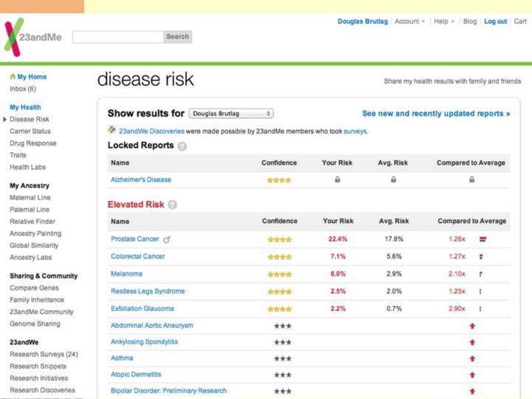Click the red up arrow for Asthma
Image resolution: width=532 pixels, height=399 pixels.
pyautogui.click(x=472, y=358)
